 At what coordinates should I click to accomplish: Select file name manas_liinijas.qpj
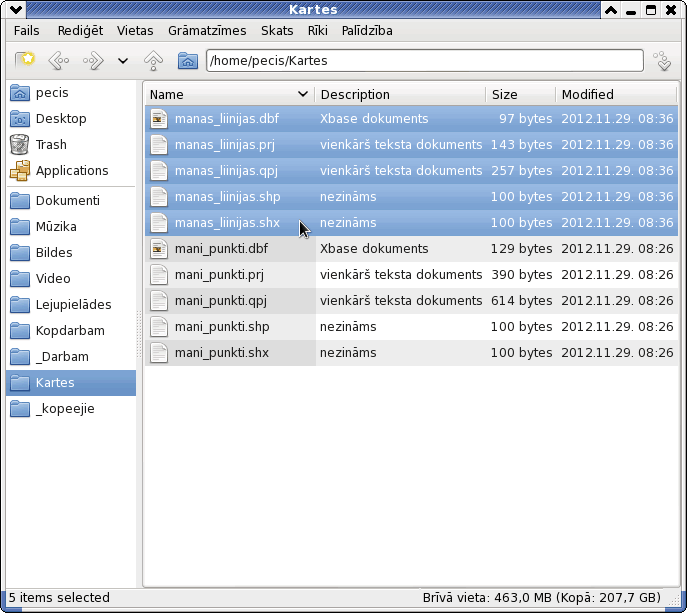click(226, 171)
